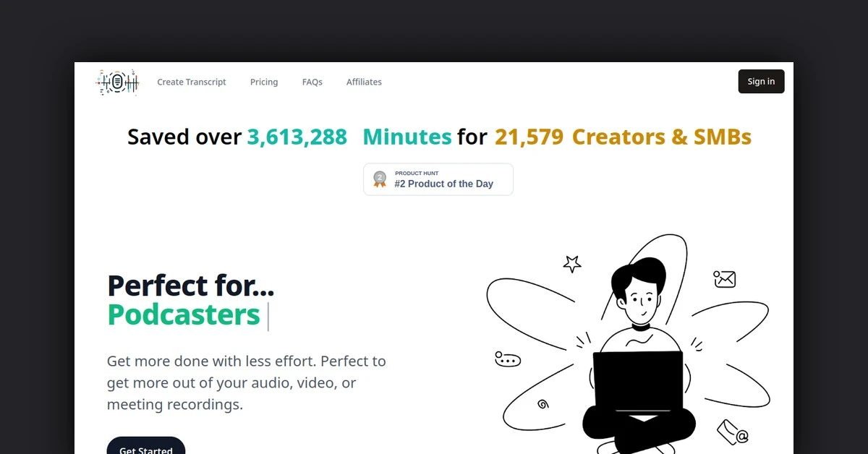Image resolution: width=868 pixels, height=454 pixels.
Task: Open the #2 Product of the Day badge
Action: click(438, 179)
